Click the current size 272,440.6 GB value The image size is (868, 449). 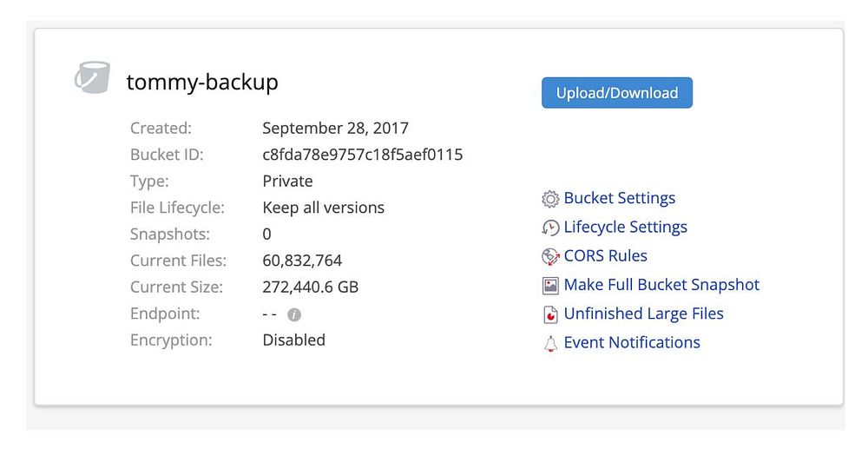(x=310, y=287)
